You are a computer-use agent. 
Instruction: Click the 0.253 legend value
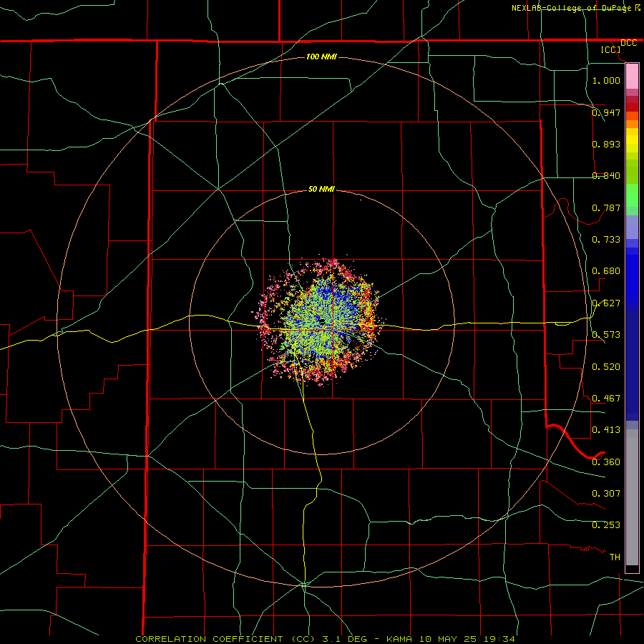606,525
